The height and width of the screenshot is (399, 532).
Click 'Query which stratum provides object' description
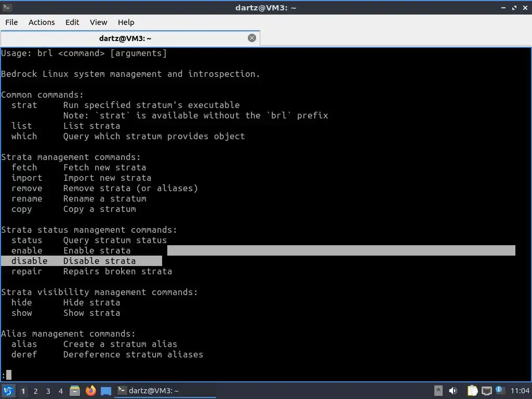154,137
